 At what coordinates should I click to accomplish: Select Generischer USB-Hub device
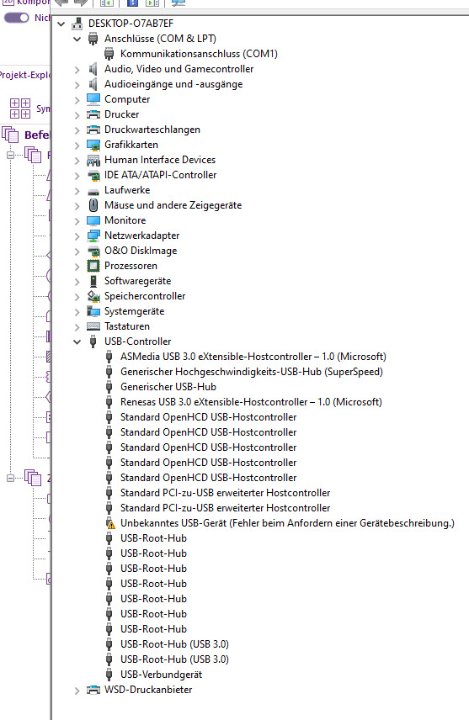[168, 387]
